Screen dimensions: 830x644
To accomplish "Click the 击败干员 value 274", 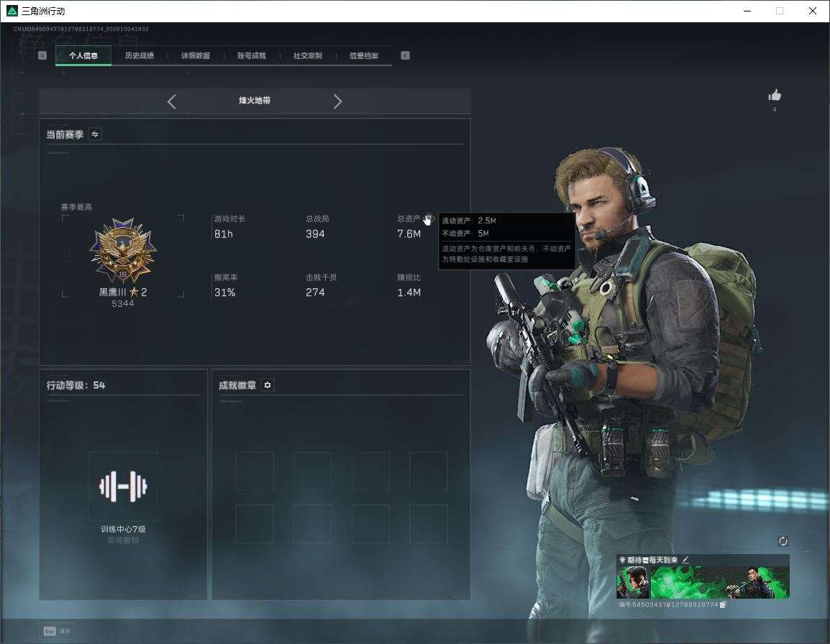I will point(315,292).
